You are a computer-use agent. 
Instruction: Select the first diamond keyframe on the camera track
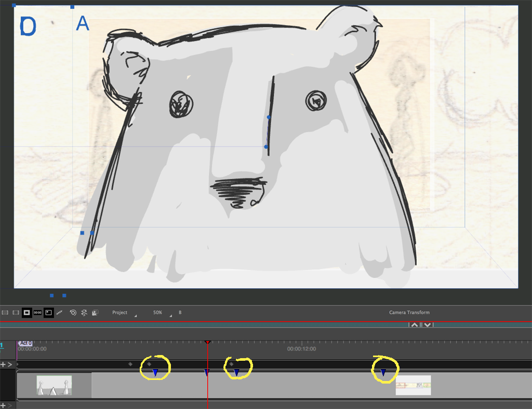point(130,364)
